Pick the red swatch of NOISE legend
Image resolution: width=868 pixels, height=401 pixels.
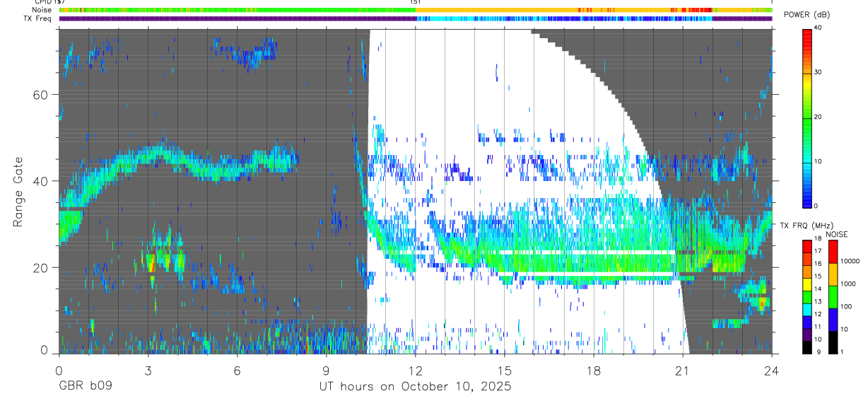coord(833,251)
